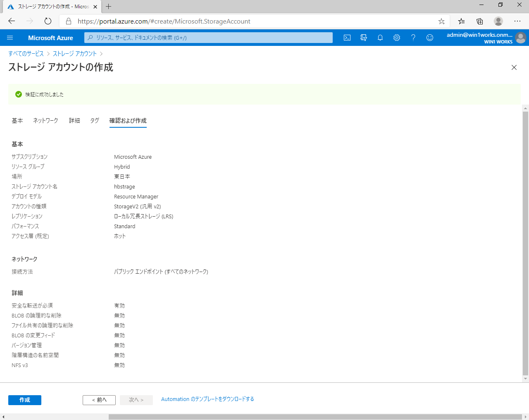Open the help question mark menu
The image size is (529, 420).
click(413, 38)
